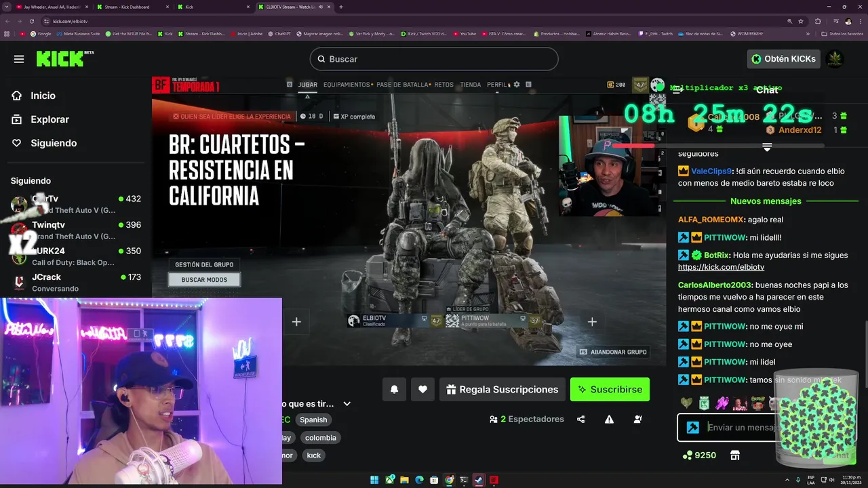Image resolution: width=868 pixels, height=488 pixels.
Task: Click Nuevos mensajes divider in chat
Action: click(766, 201)
